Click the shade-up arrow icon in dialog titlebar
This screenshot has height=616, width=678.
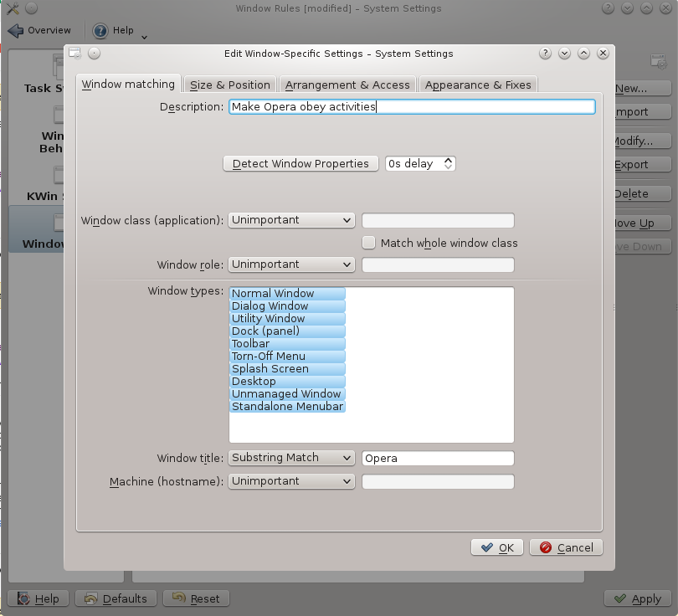coord(583,53)
